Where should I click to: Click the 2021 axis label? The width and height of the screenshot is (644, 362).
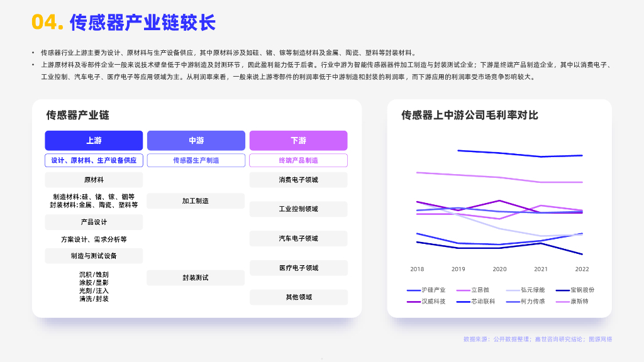[540, 269]
